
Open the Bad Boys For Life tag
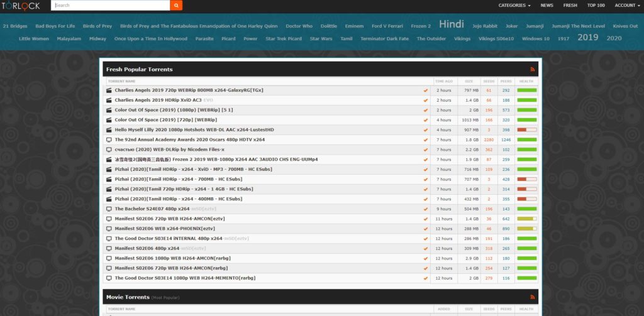55,26
